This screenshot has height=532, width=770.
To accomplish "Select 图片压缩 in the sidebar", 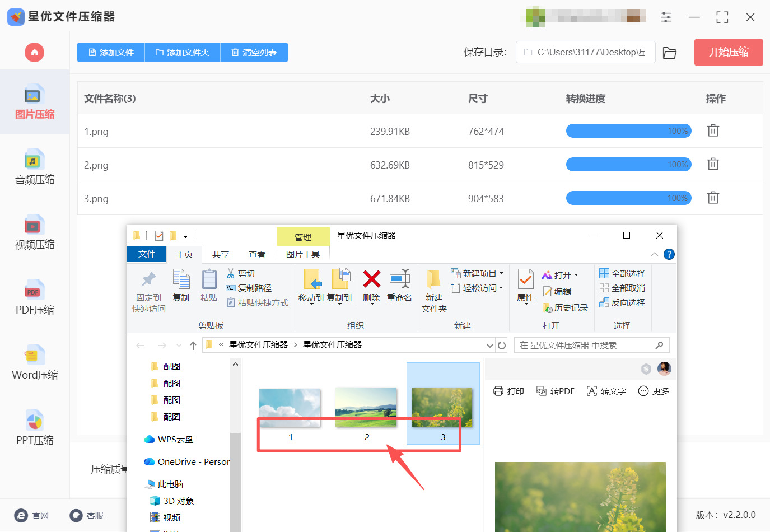I will tap(35, 102).
